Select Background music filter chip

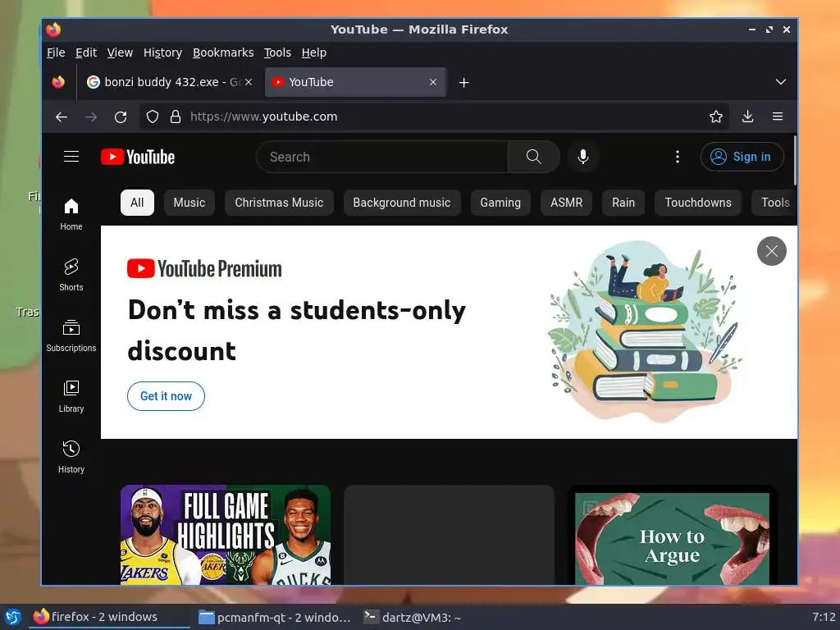[402, 203]
